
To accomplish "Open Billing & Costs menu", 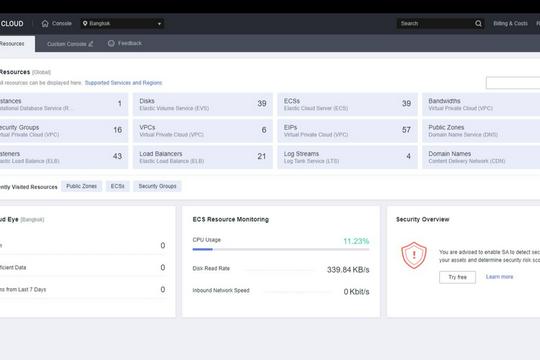I will tap(510, 23).
